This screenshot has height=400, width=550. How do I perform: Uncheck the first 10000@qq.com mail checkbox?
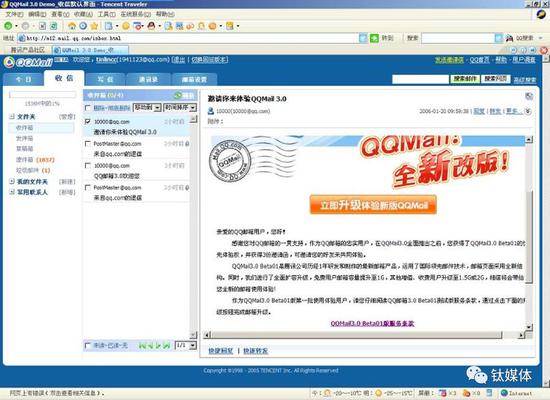pos(88,121)
